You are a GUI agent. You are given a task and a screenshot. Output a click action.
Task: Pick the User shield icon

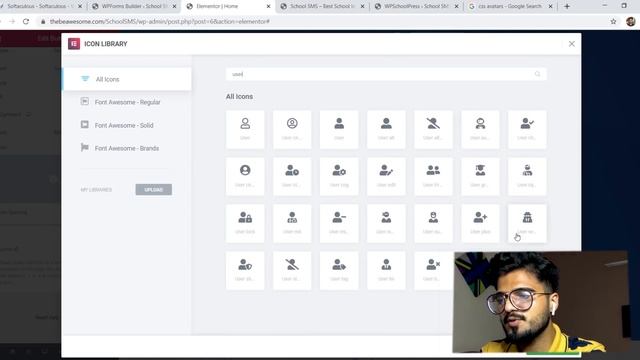click(245, 271)
